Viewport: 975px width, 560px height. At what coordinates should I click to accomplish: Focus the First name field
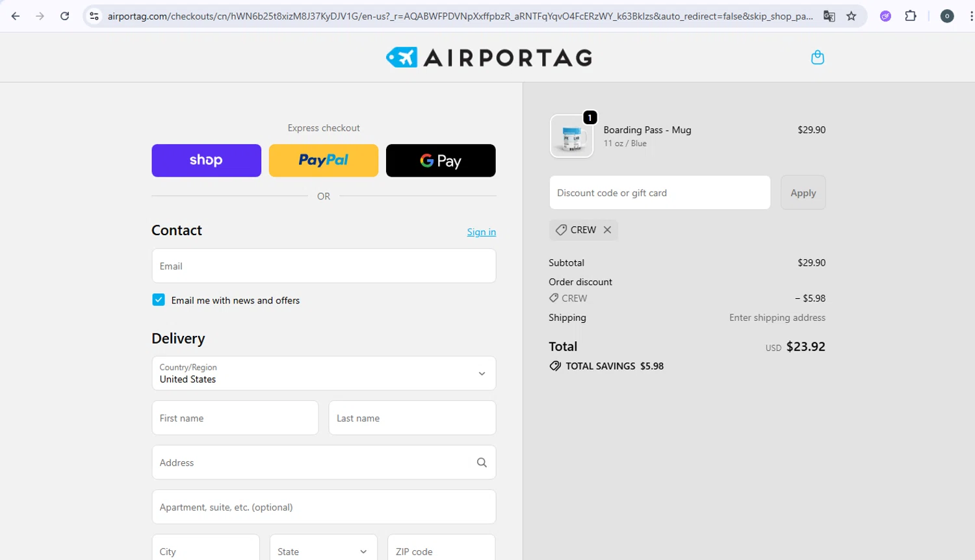pyautogui.click(x=235, y=418)
